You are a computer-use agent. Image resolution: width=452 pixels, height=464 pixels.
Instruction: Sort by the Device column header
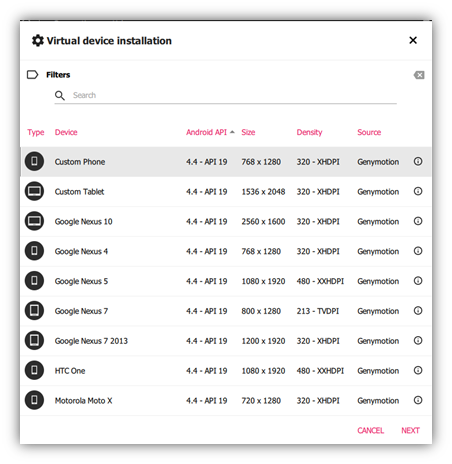[66, 132]
